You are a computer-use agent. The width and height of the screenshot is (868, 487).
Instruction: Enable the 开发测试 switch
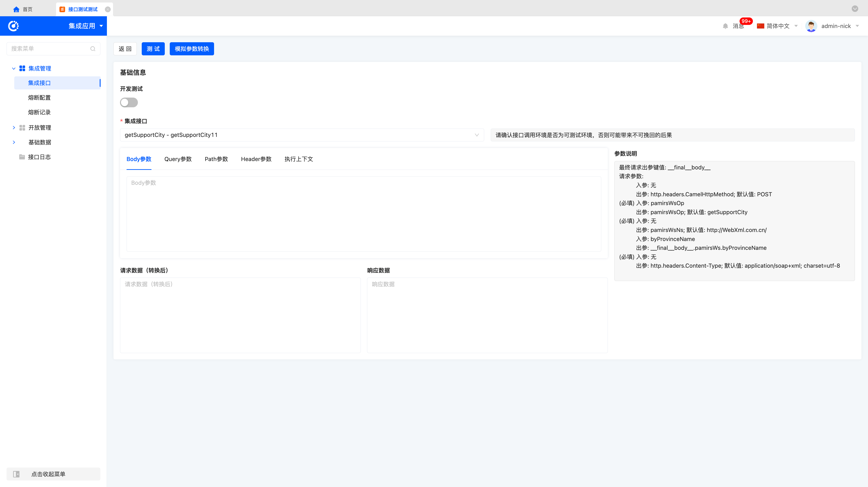pos(129,102)
